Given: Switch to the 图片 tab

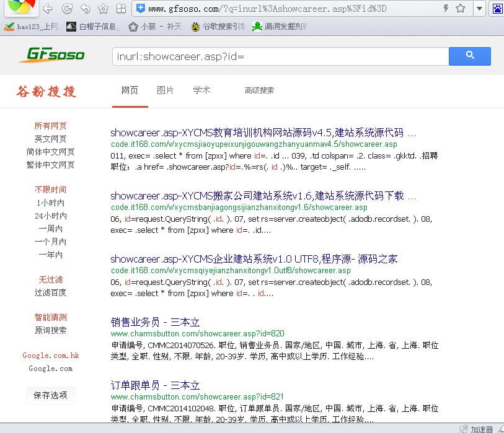Looking at the screenshot, I should (166, 90).
